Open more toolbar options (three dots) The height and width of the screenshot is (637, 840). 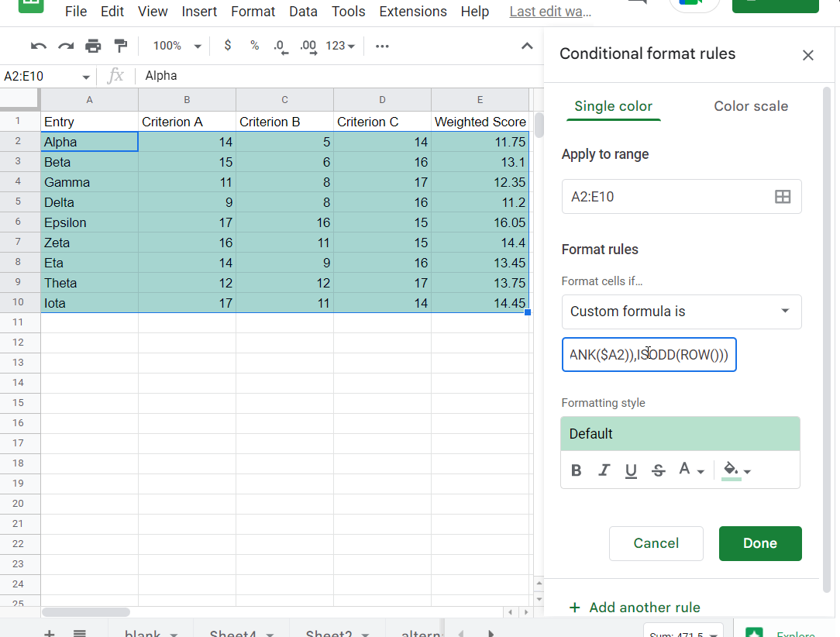382,46
